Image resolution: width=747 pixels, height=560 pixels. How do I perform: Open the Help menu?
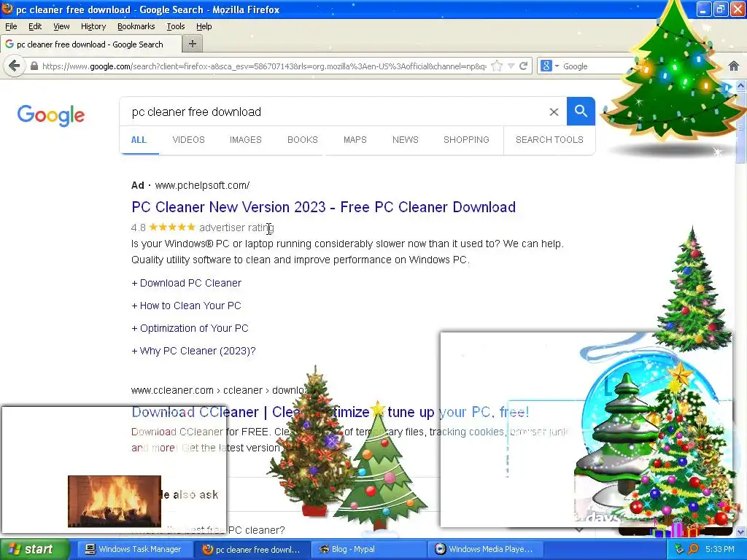coord(204,26)
